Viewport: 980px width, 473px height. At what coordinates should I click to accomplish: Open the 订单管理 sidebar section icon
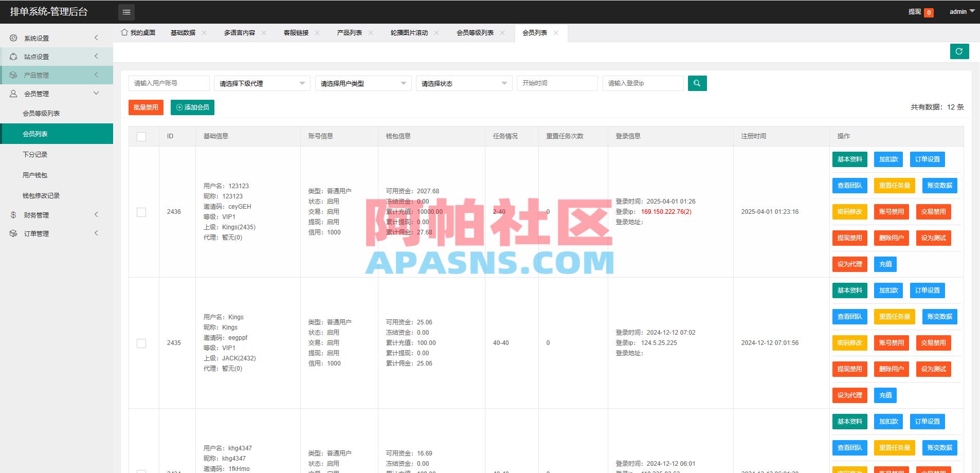pyautogui.click(x=13, y=233)
